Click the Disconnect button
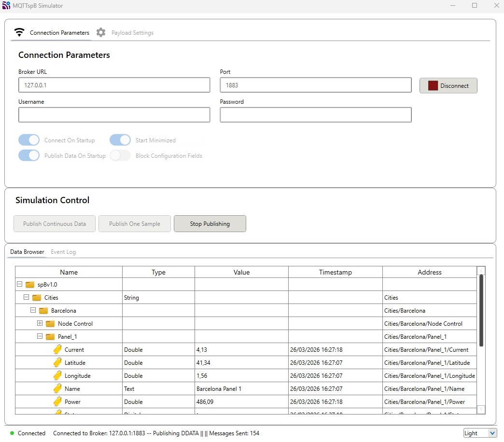Viewport: 504px width, 442px height. pos(448,85)
